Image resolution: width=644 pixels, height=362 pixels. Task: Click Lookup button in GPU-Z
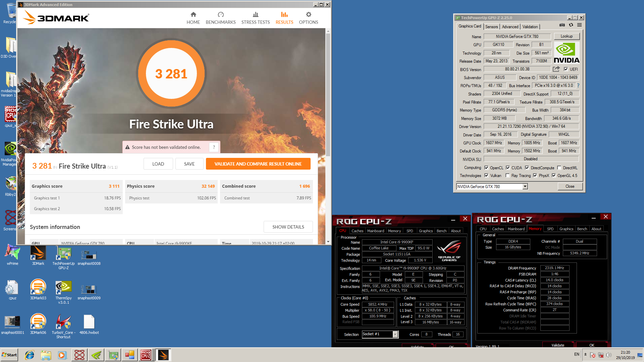click(x=567, y=36)
